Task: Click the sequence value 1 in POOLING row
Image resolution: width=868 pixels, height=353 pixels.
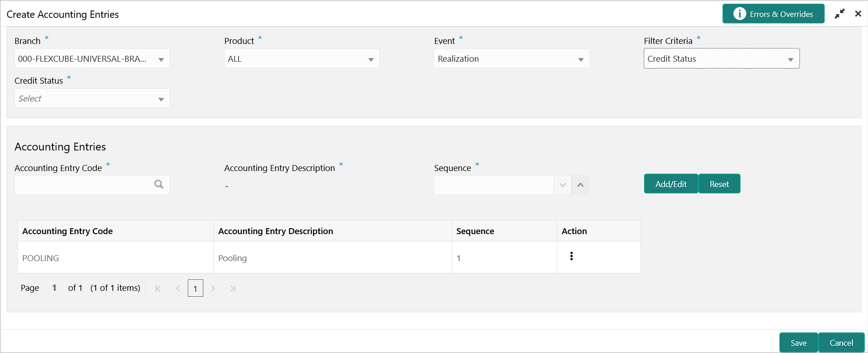Action: tap(504, 258)
